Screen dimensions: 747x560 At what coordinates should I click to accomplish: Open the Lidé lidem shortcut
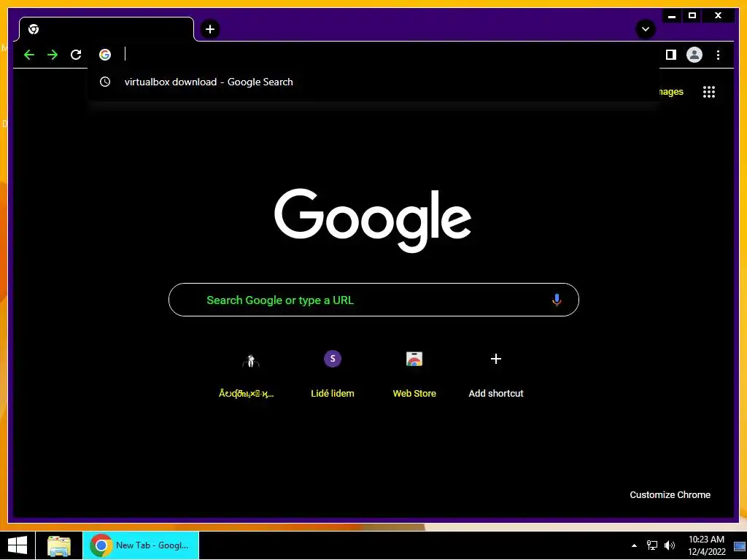click(x=333, y=374)
